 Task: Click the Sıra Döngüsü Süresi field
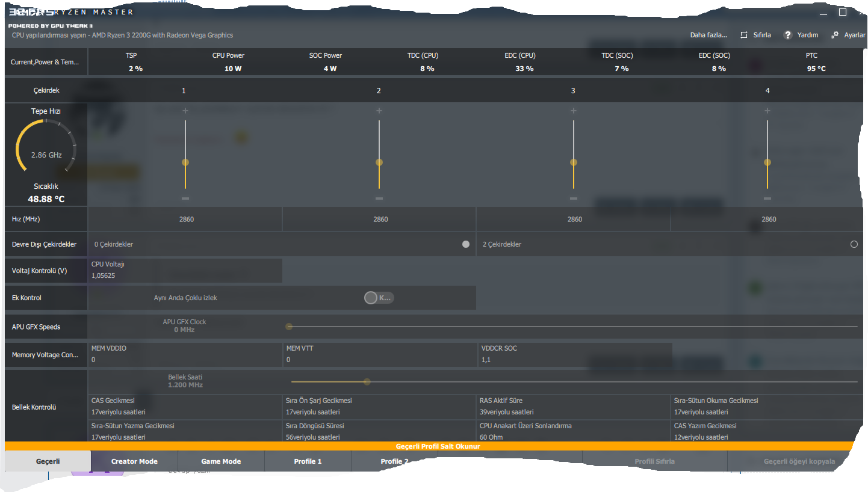[379, 431]
